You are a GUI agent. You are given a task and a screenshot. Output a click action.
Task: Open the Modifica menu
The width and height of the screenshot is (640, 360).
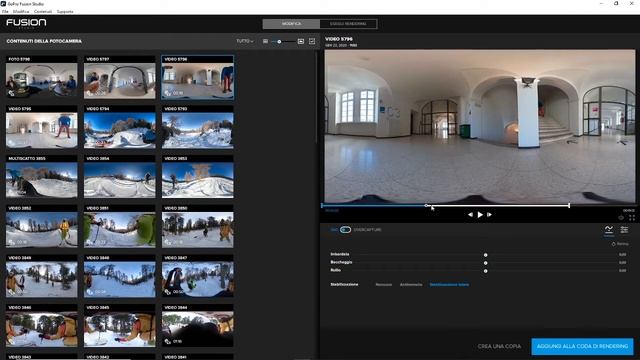point(21,11)
